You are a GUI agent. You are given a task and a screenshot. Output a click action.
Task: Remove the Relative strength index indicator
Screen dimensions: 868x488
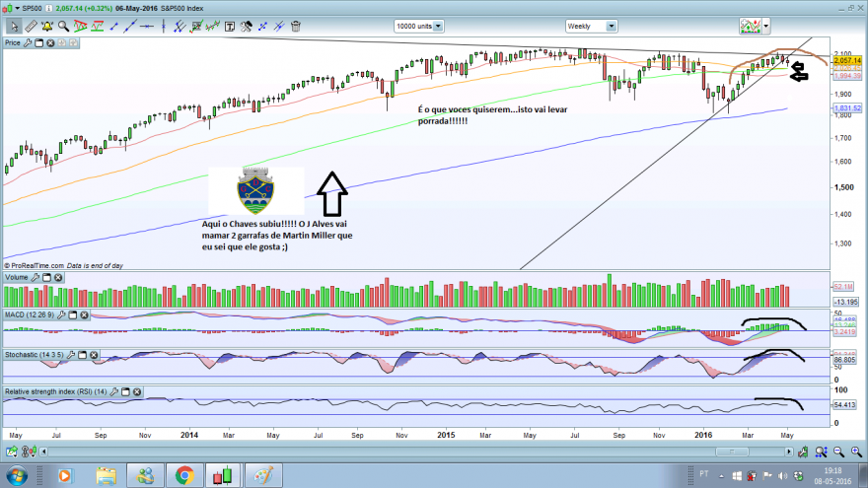[137, 391]
